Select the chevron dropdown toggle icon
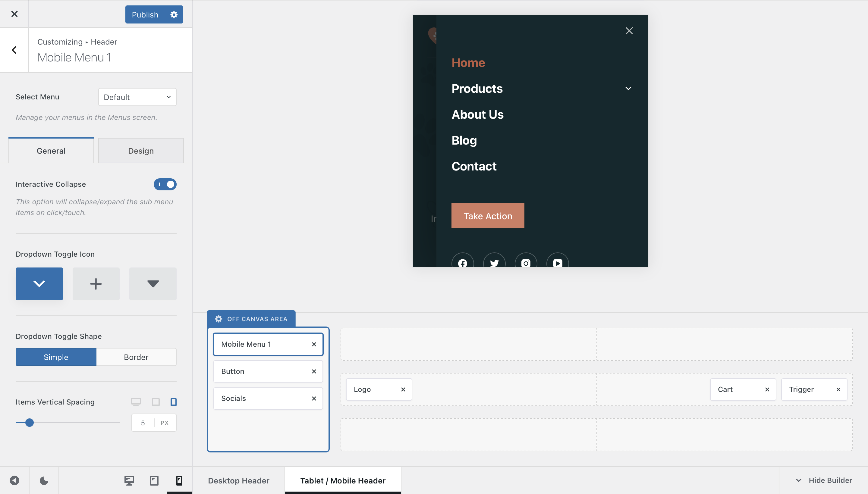The width and height of the screenshot is (868, 494). click(x=39, y=284)
